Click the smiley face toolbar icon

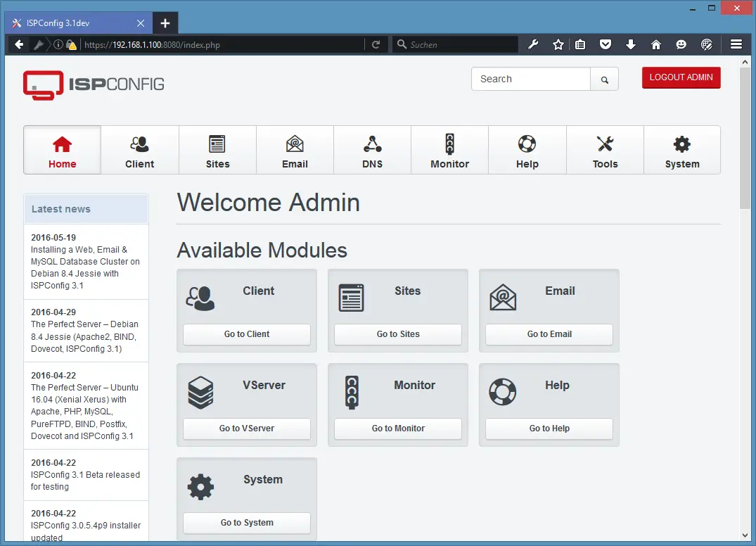tap(681, 45)
